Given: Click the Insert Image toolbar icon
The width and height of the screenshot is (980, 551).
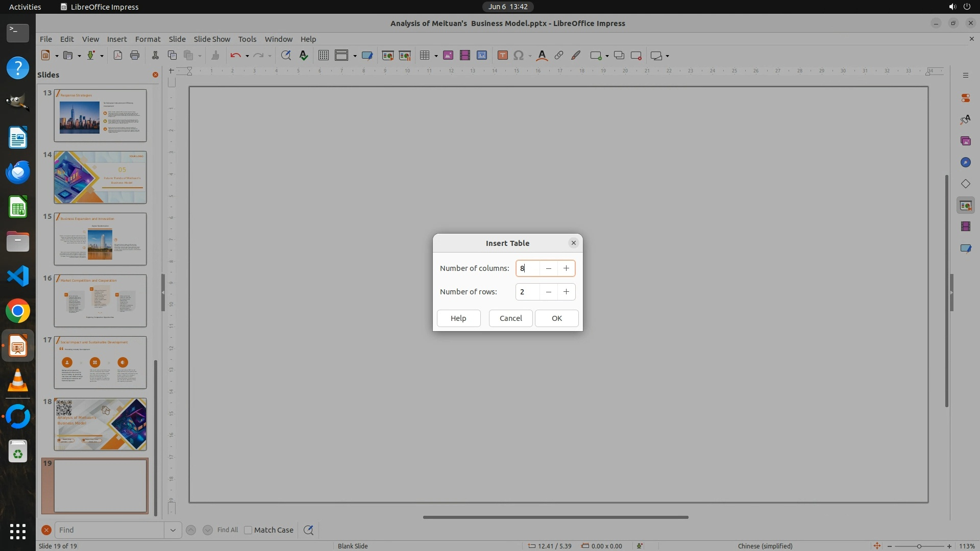Looking at the screenshot, I should point(448,56).
